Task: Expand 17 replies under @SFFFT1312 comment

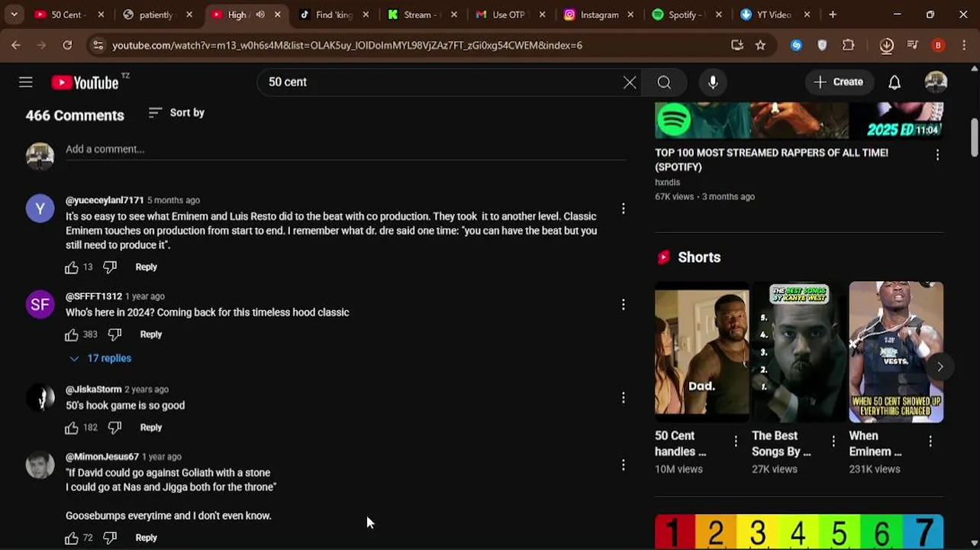Action: coord(100,358)
